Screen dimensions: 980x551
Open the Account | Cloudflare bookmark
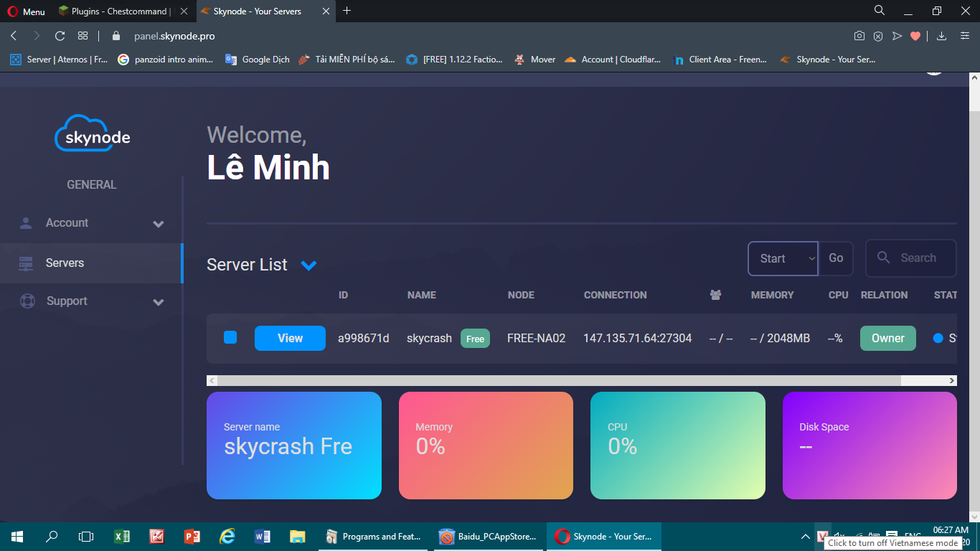[613, 60]
